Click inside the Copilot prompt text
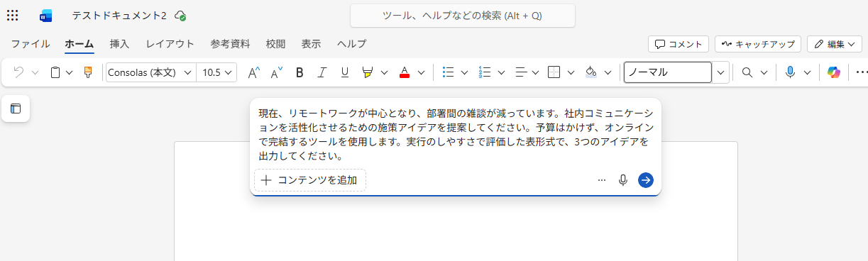 [x=455, y=134]
